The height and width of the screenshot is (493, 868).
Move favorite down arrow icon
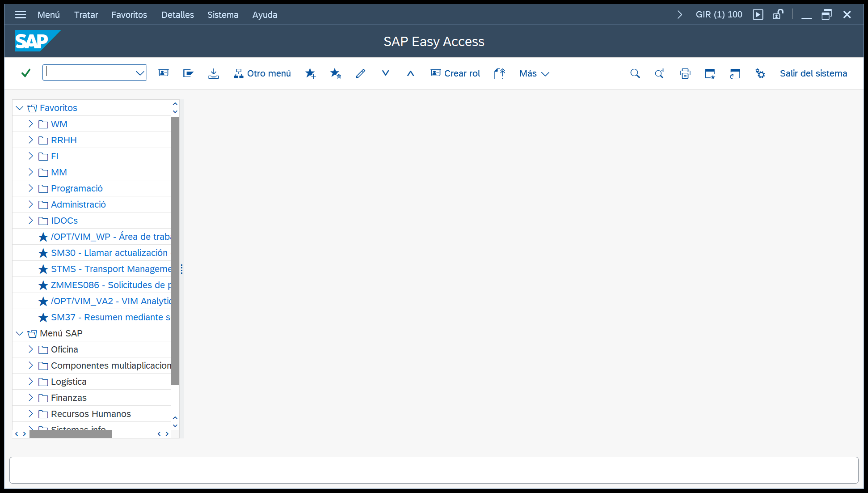click(385, 73)
